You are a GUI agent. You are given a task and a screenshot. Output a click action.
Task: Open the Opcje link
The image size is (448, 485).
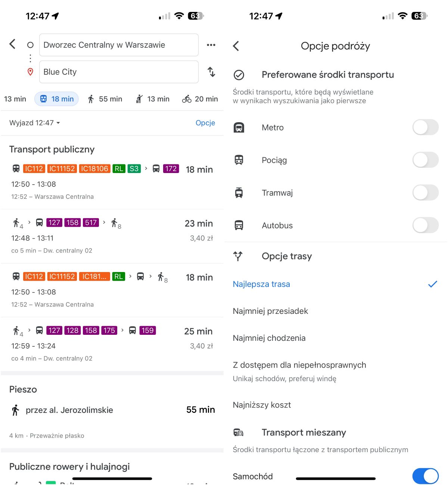point(205,123)
